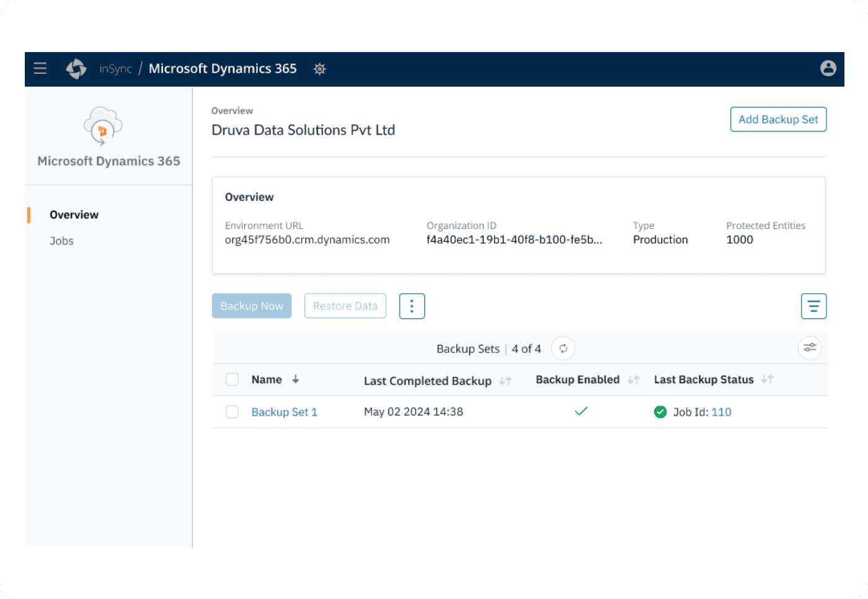Sort table by Last Backup Status

point(767,379)
